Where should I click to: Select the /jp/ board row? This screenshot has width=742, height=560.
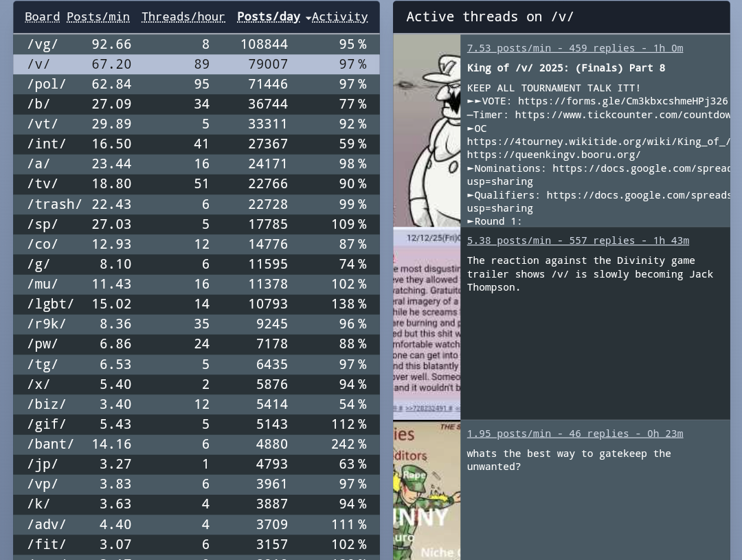click(x=196, y=463)
